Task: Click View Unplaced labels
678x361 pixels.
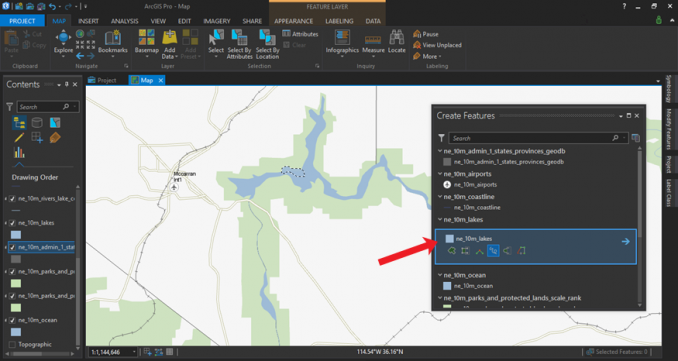Action: coord(437,45)
